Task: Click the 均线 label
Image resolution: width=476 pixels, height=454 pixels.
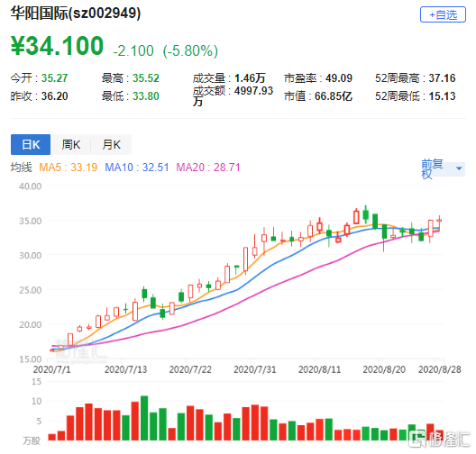Action: (x=22, y=168)
